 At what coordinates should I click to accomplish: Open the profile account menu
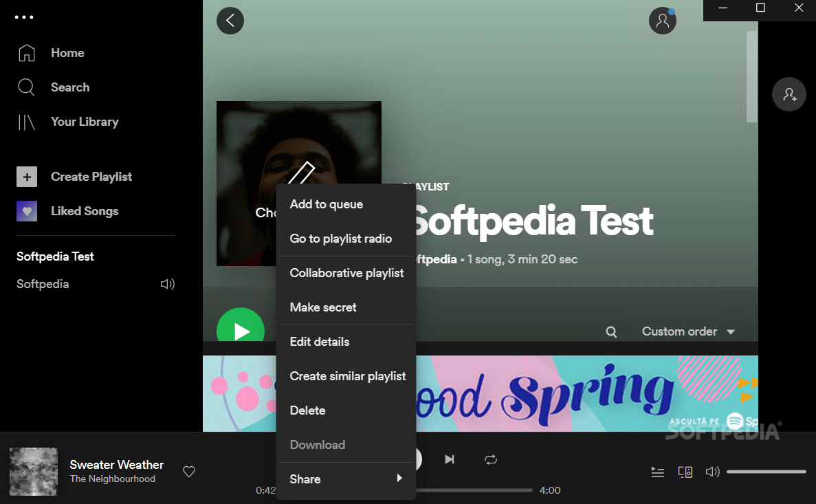click(x=662, y=21)
